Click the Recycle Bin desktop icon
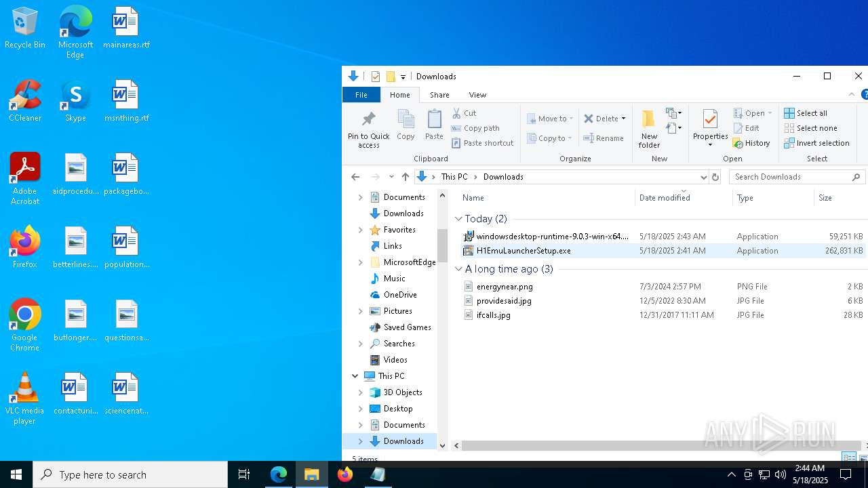 [x=24, y=28]
